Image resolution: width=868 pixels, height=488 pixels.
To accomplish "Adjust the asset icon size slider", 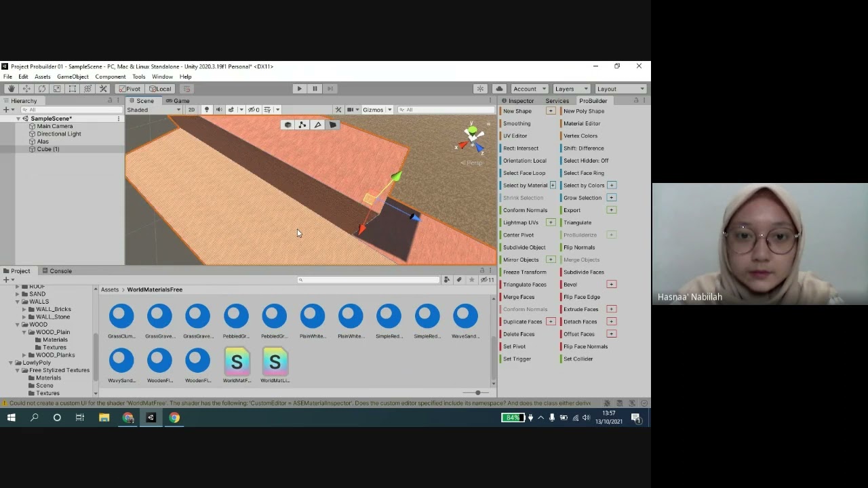I will tap(477, 392).
